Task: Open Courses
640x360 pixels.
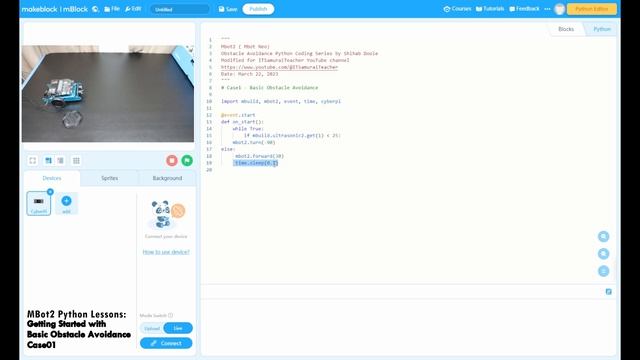Action: (457, 9)
